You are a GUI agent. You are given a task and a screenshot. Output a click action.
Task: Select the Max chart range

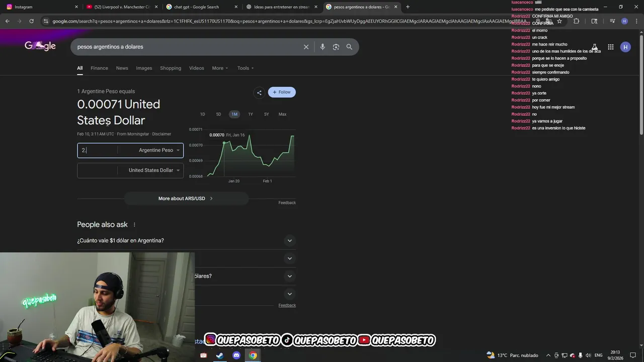[x=283, y=114]
